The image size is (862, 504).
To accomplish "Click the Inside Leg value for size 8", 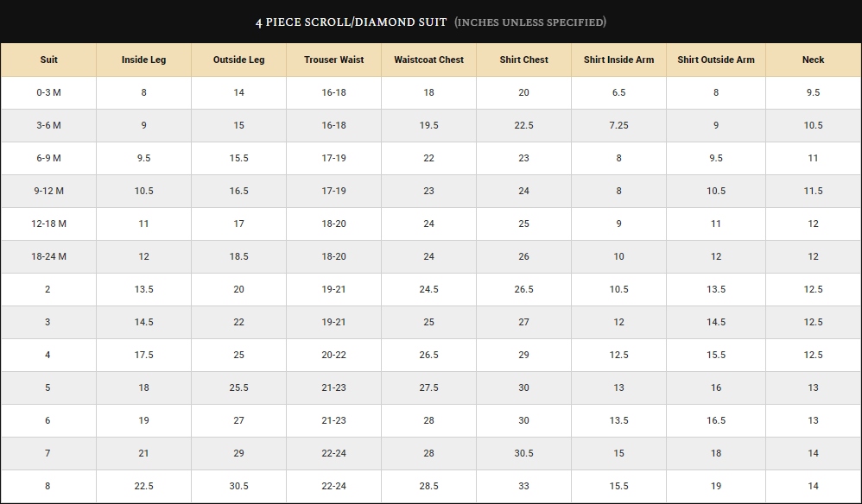I will click(143, 487).
